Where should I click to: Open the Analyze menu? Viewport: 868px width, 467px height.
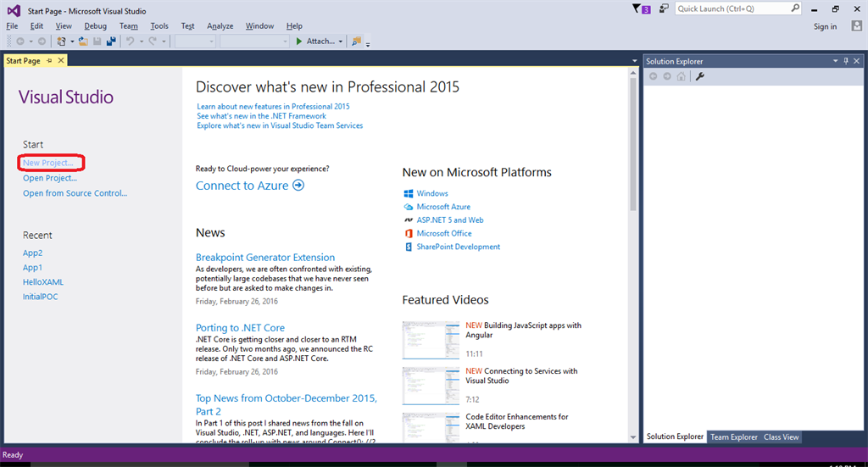(220, 26)
